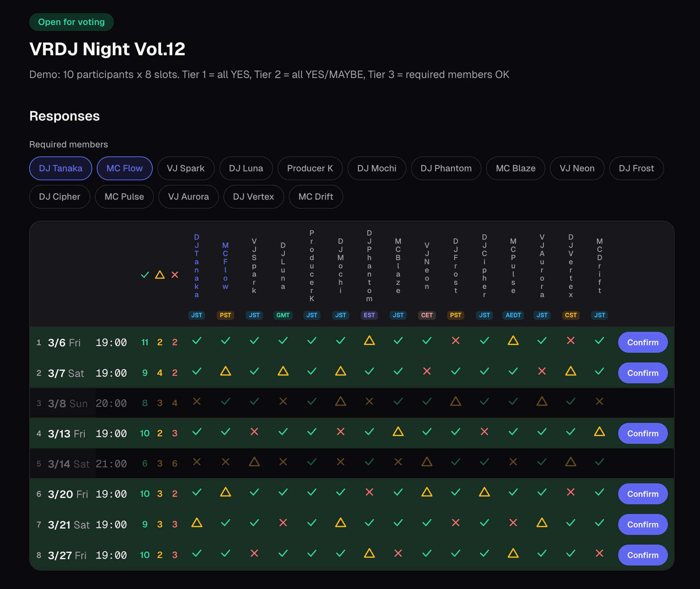Add VJ Spark to required members
This screenshot has width=700, height=589.
186,168
